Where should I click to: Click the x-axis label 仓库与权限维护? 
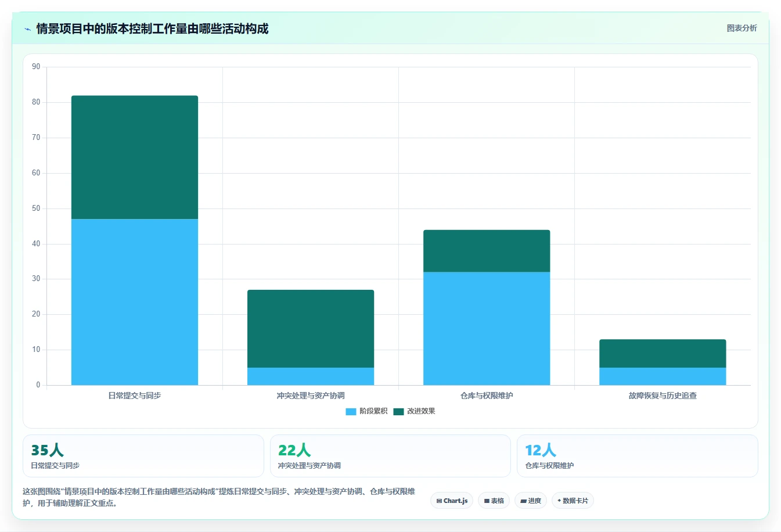click(x=487, y=396)
